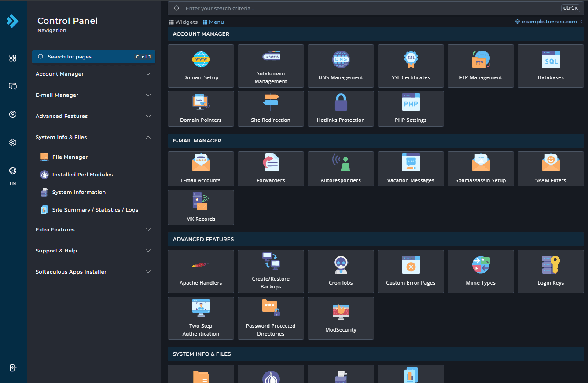Click the E-mail Accounts tile
The height and width of the screenshot is (383, 588).
[201, 169]
